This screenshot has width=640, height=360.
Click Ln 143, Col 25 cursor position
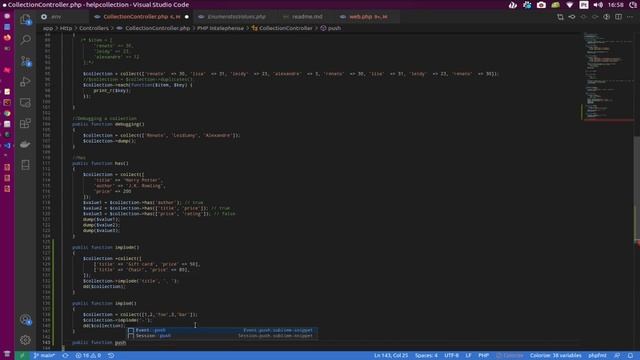tap(391, 356)
